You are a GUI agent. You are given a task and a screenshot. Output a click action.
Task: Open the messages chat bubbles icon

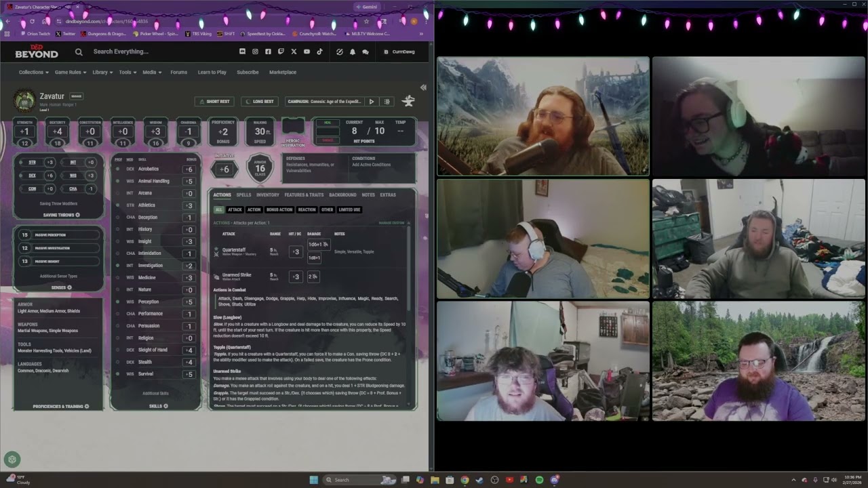click(x=366, y=52)
